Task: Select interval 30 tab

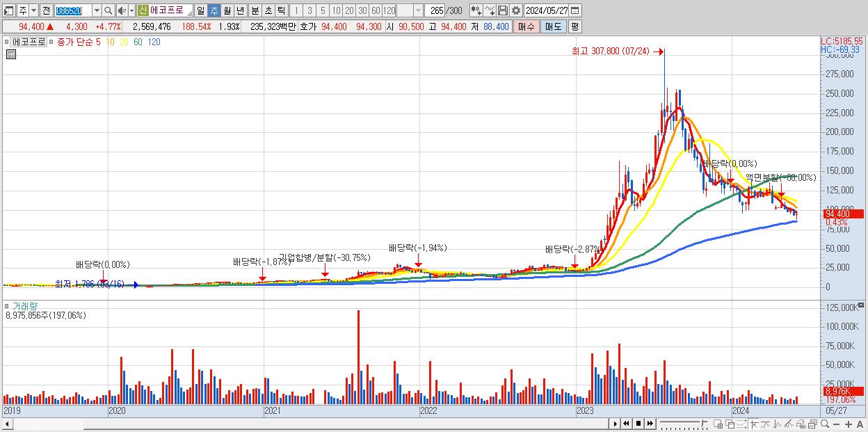Action: [362, 11]
